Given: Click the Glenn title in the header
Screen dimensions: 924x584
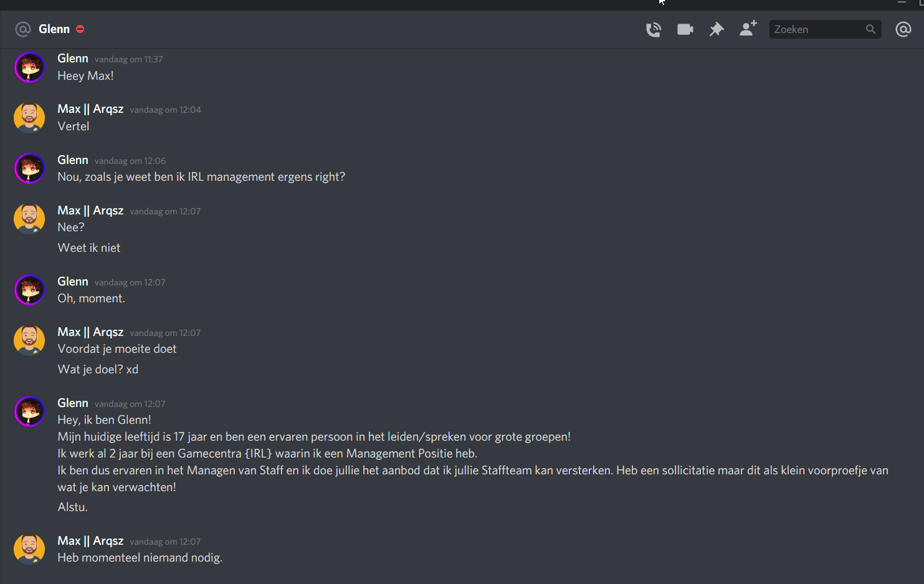Looking at the screenshot, I should 54,29.
